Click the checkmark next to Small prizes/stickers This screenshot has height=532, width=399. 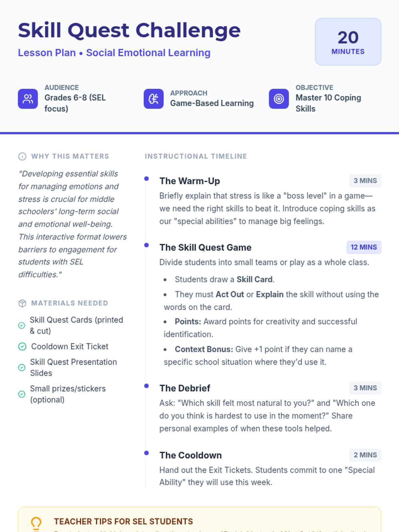[22, 394]
